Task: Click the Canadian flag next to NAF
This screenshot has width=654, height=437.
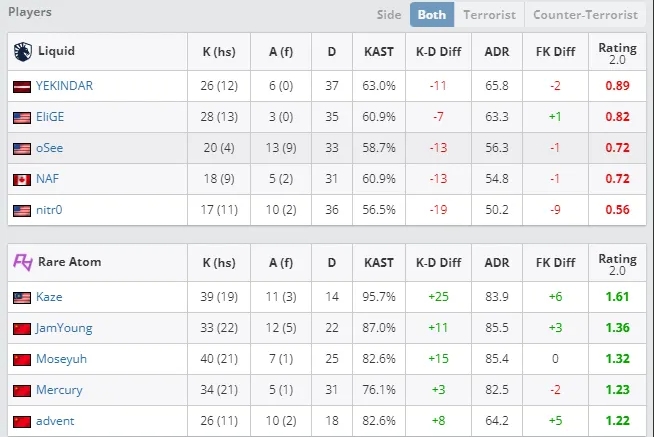Action: click(22, 180)
